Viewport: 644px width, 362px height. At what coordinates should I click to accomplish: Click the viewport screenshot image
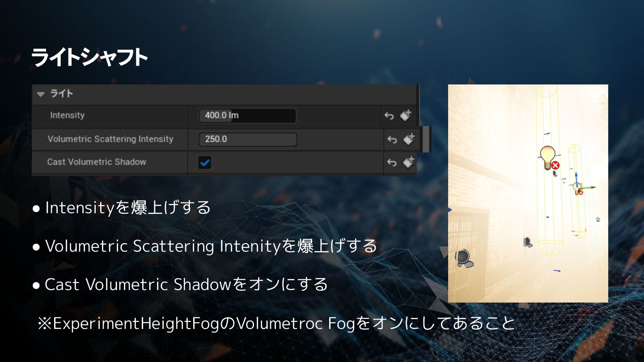[528, 194]
